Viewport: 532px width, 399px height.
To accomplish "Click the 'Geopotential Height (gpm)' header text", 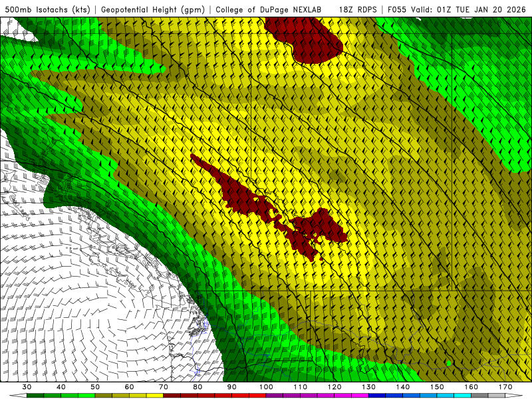I will pyautogui.click(x=153, y=9).
